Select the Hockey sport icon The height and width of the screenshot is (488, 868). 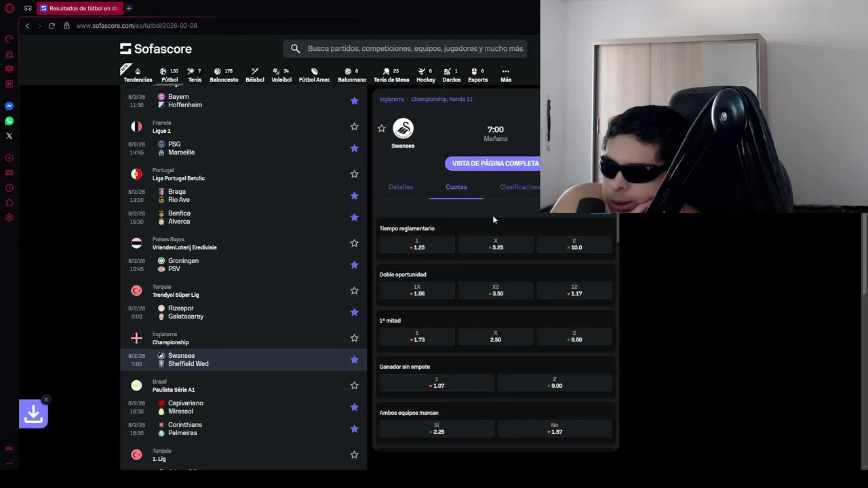tap(426, 75)
